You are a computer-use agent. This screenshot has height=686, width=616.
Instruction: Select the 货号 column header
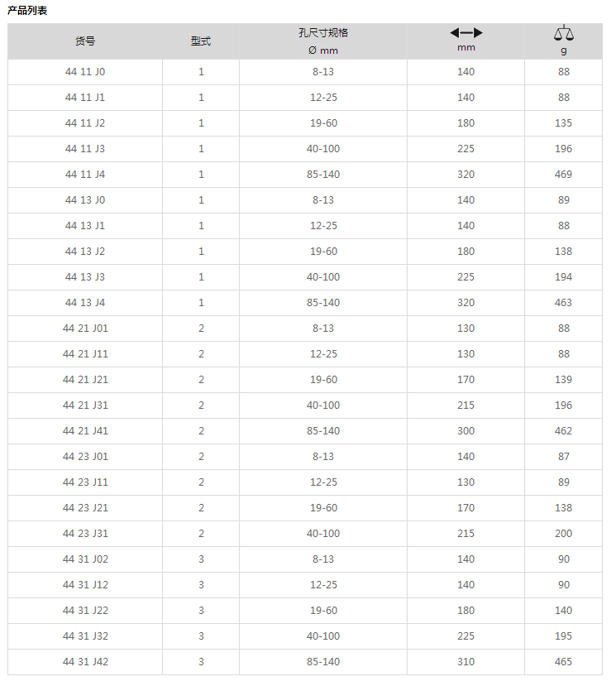(85, 41)
